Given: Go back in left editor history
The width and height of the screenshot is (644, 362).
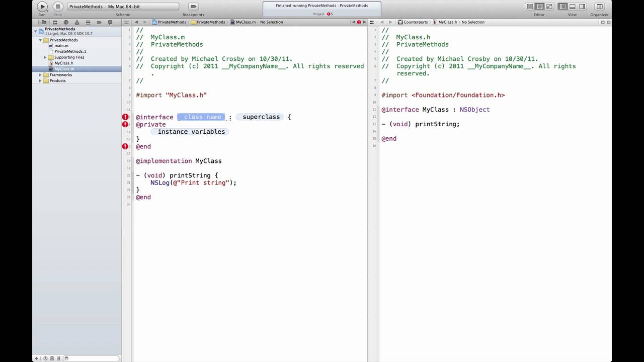Looking at the screenshot, I should (x=136, y=22).
